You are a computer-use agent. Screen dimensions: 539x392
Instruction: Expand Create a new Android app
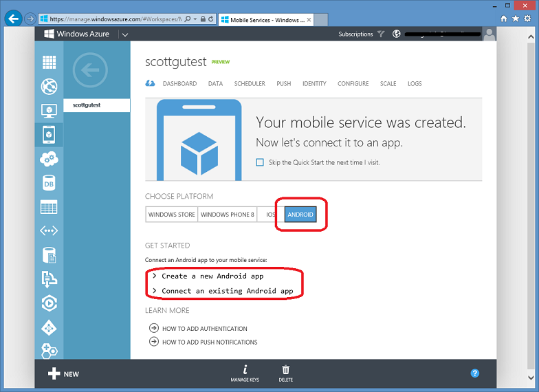click(208, 276)
